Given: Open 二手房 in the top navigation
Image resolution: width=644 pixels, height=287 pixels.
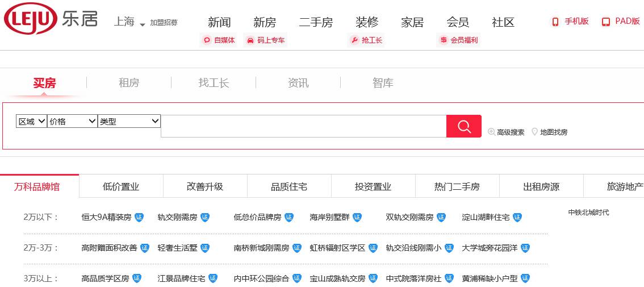Looking at the screenshot, I should [x=316, y=22].
